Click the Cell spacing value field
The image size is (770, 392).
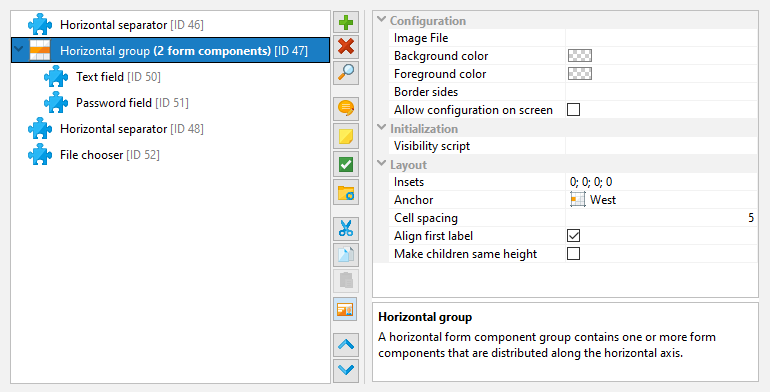pyautogui.click(x=661, y=218)
